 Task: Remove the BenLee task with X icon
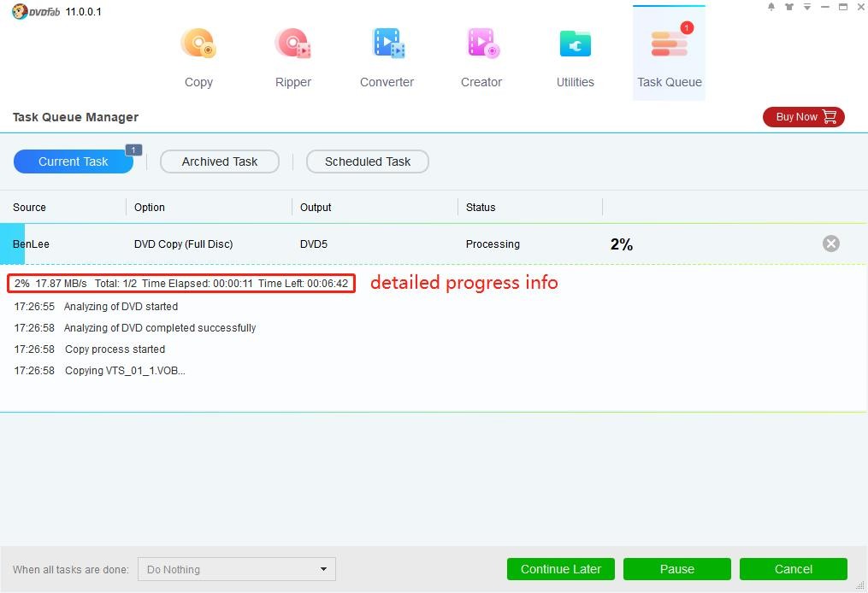pos(830,244)
